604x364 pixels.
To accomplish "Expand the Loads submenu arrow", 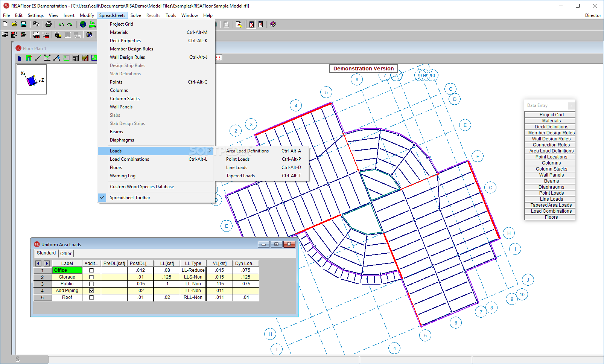I will coord(210,151).
